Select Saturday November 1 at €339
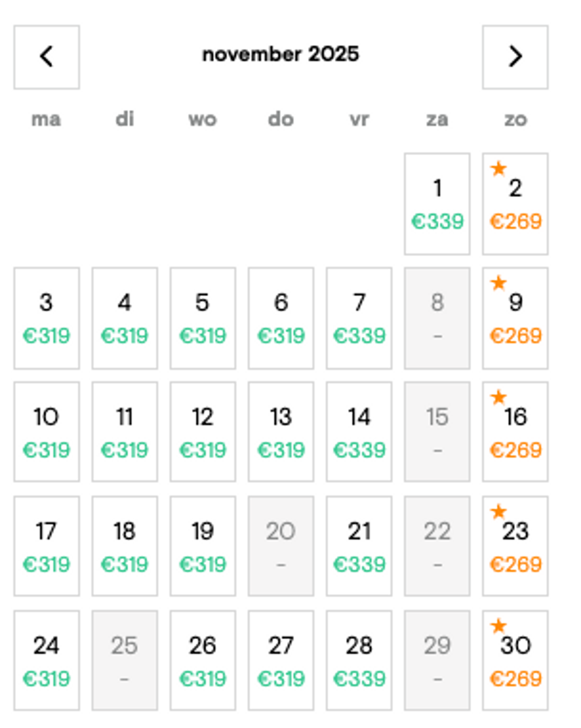The width and height of the screenshot is (581, 728). click(x=437, y=204)
